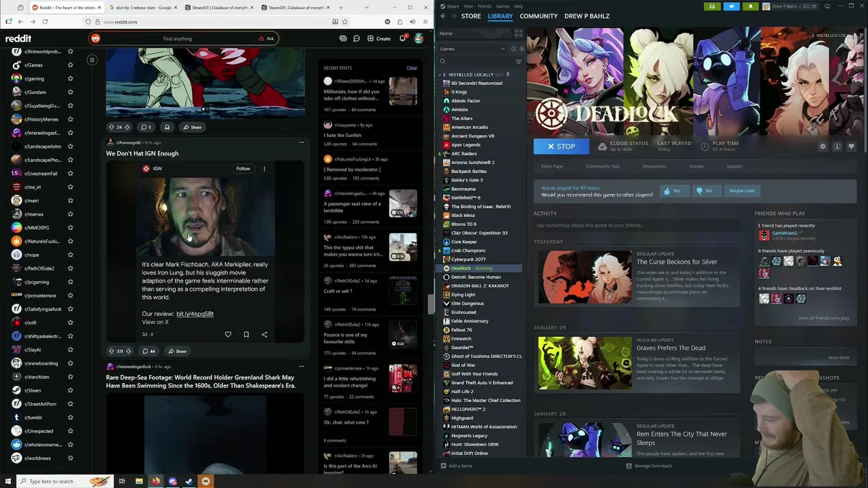Image resolution: width=868 pixels, height=488 pixels.
Task: Downvote the We Don't Hat IGN Enough post
Action: 128,351
